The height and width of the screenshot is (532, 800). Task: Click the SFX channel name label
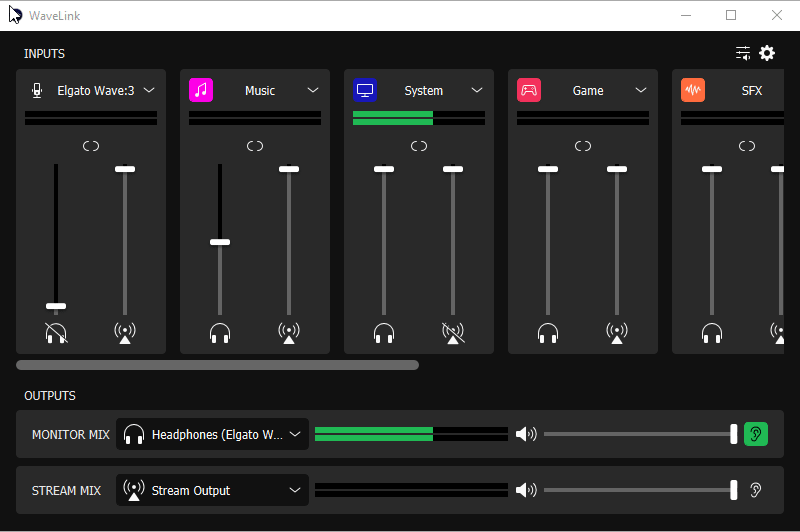coord(752,91)
